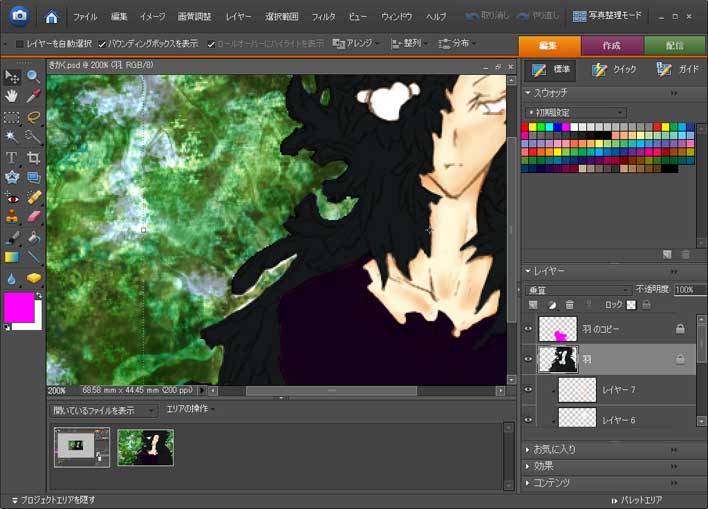Toggle show bounding box checkbox

(x=102, y=44)
